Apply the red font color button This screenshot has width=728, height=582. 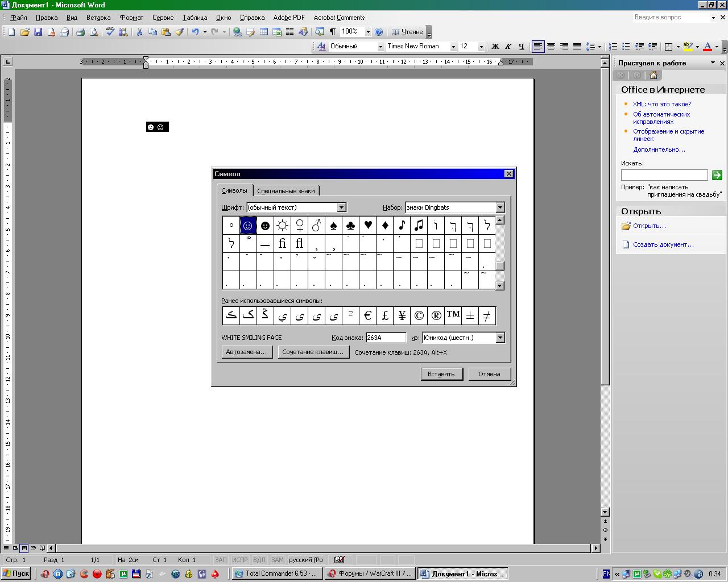[708, 47]
